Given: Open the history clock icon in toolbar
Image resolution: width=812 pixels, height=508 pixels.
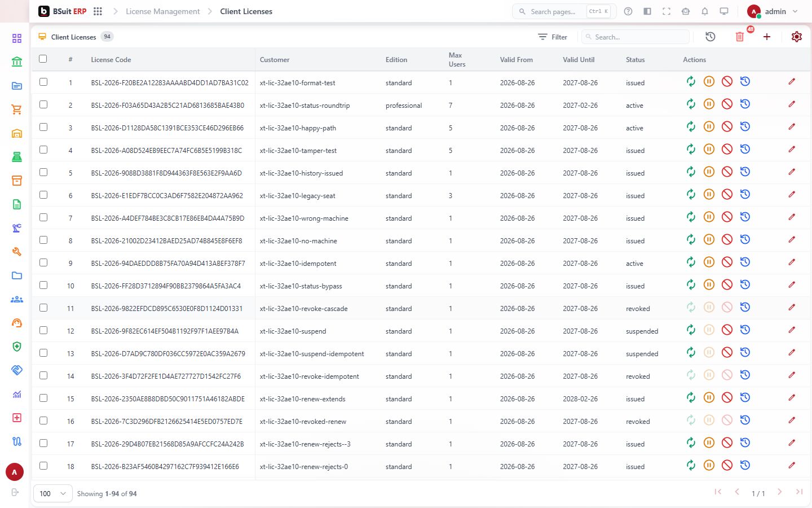Looking at the screenshot, I should 710,37.
